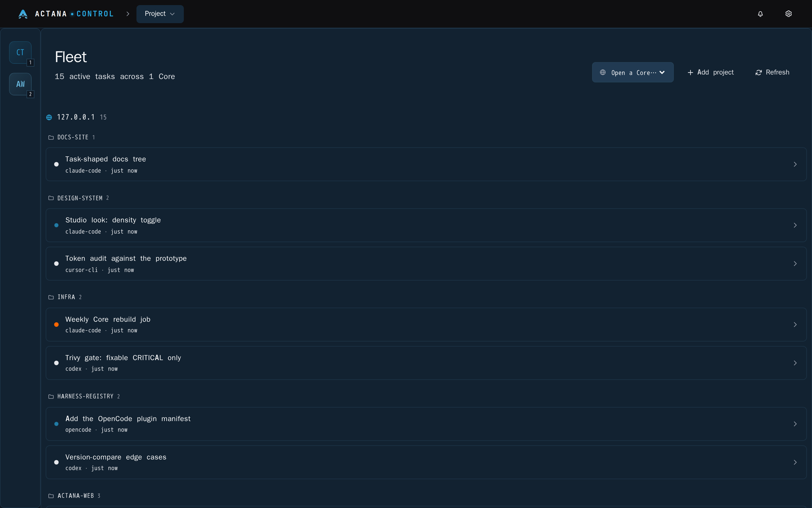The image size is (812, 508).
Task: Open the Studio look: density toggle title
Action: click(113, 220)
